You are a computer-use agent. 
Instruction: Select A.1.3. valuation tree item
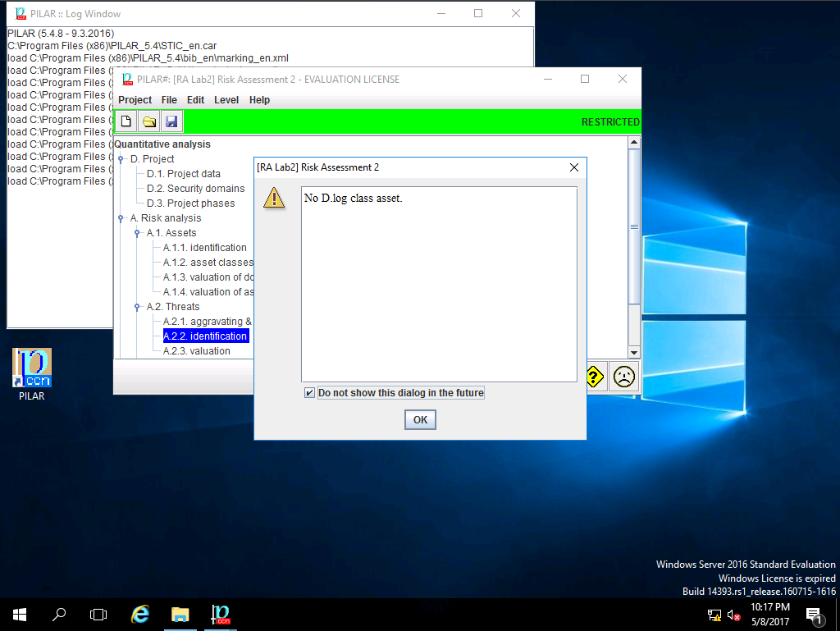point(208,277)
